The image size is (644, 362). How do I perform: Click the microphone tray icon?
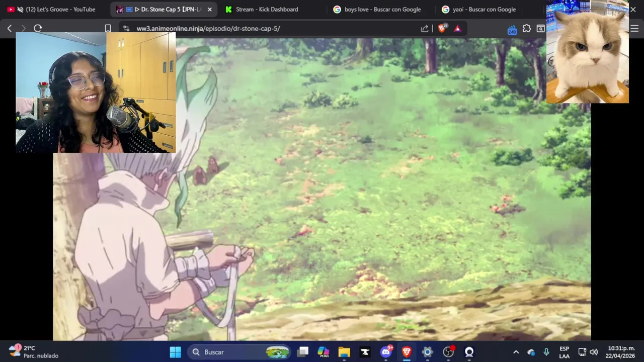pos(546,352)
